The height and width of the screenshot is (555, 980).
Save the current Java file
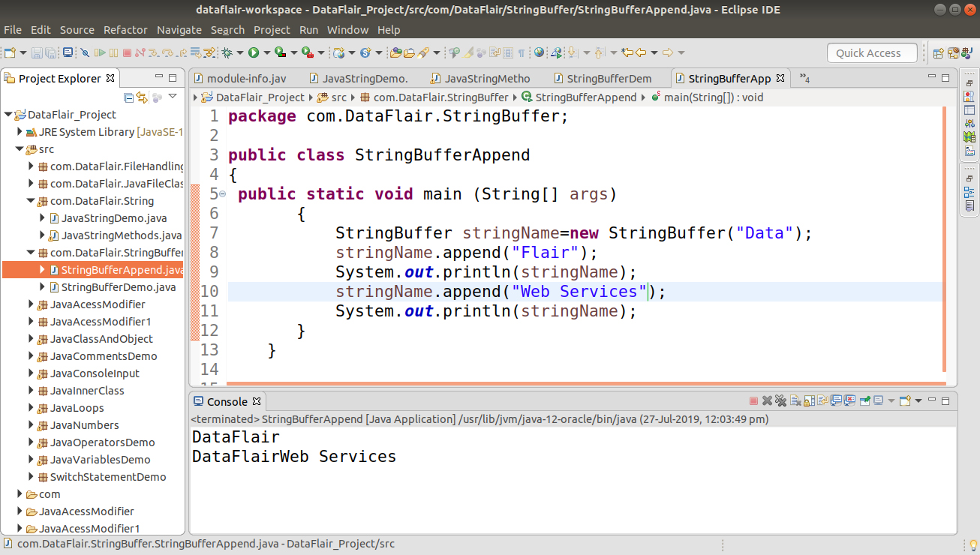37,53
